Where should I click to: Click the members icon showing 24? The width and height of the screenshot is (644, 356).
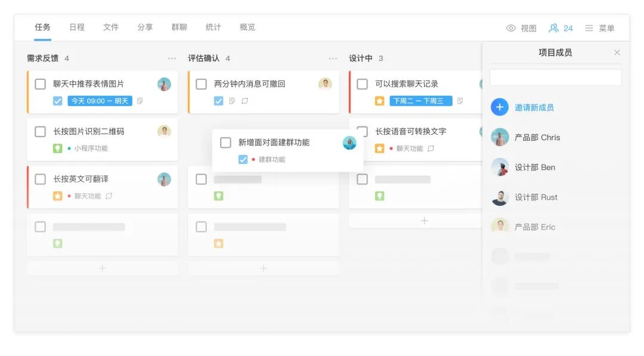pos(559,27)
